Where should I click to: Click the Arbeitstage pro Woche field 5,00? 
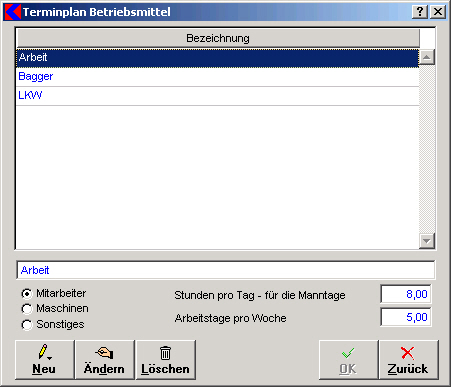coord(406,317)
